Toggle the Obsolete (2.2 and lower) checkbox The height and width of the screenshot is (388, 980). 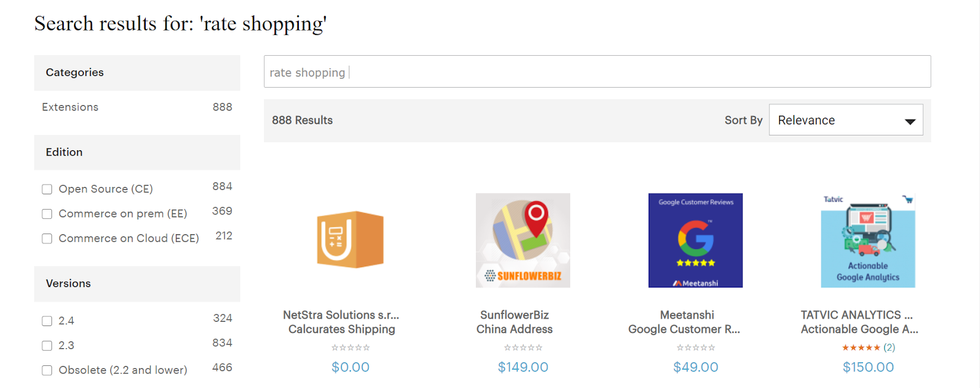pyautogui.click(x=47, y=370)
